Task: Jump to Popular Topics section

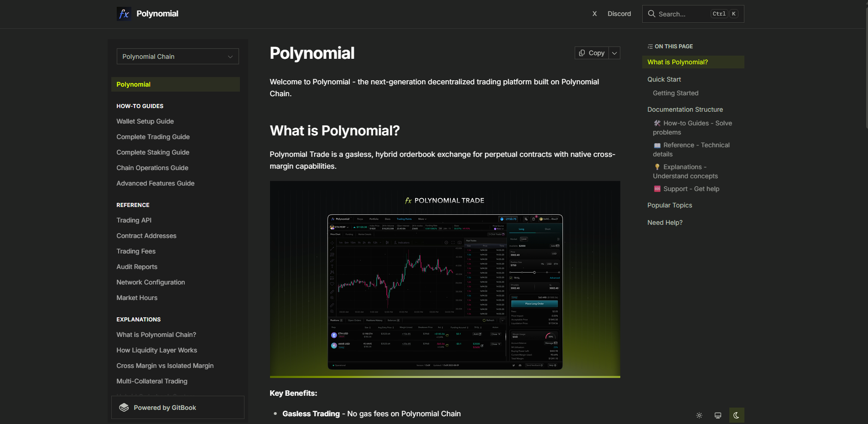Action: click(670, 205)
